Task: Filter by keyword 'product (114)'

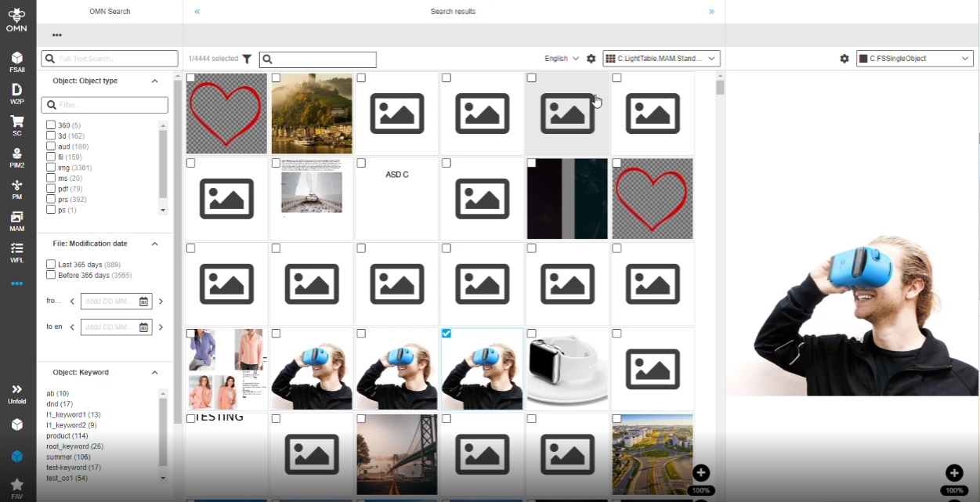Action: tap(67, 435)
